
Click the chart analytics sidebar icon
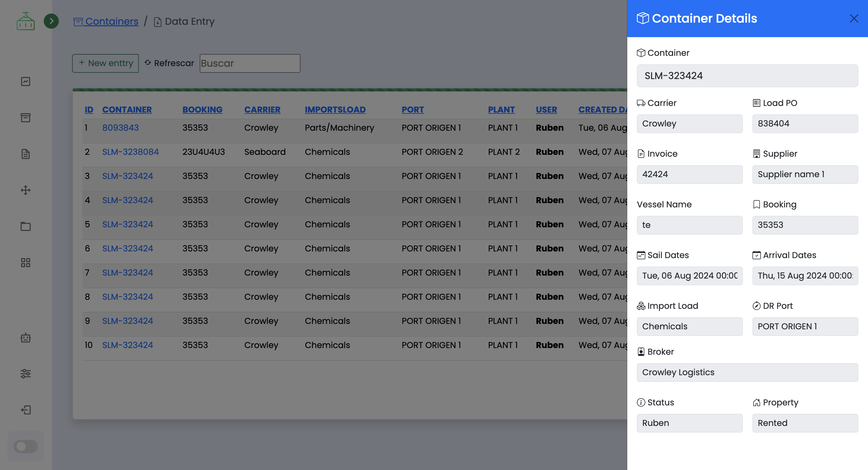pyautogui.click(x=26, y=82)
